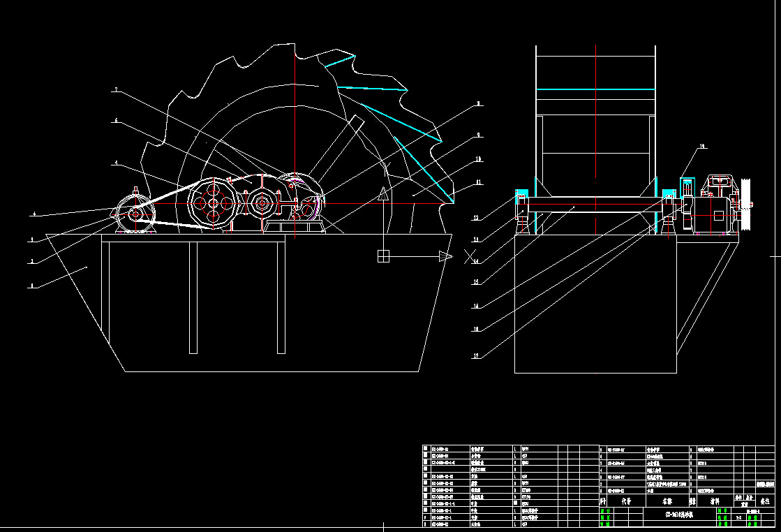Screen dimensions: 781x532
Task: Pick part callout number 12
Action: click(x=477, y=219)
